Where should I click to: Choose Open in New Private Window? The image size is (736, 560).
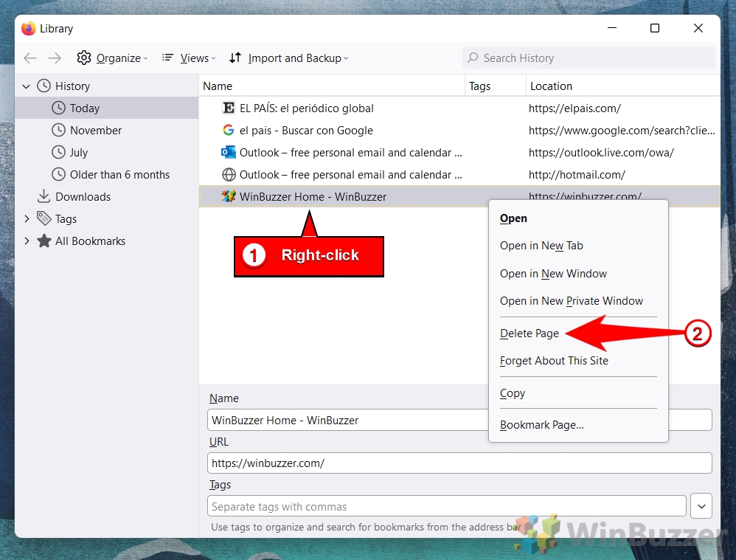[x=578, y=301]
